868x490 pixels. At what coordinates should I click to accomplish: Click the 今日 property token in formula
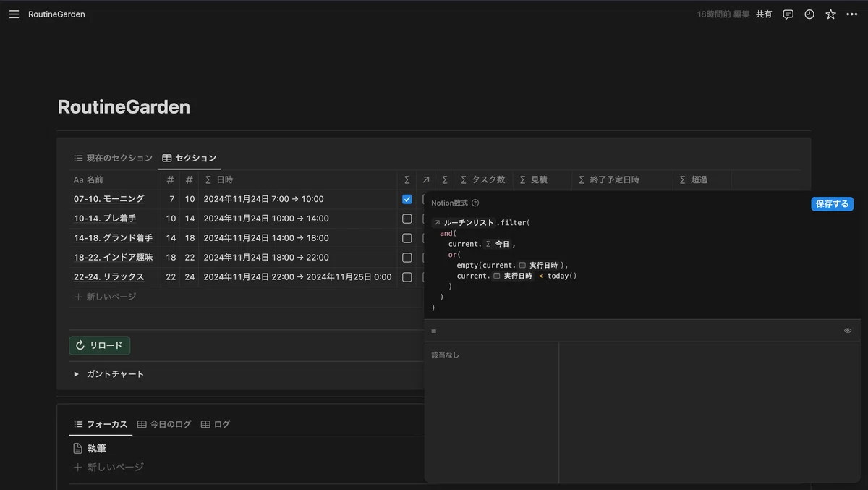pos(498,244)
